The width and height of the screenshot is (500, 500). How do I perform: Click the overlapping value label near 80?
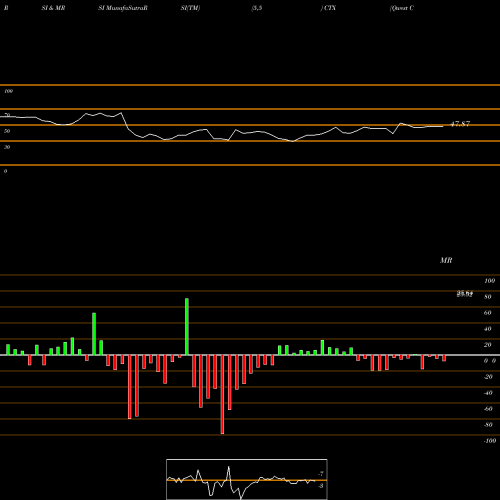tap(465, 294)
